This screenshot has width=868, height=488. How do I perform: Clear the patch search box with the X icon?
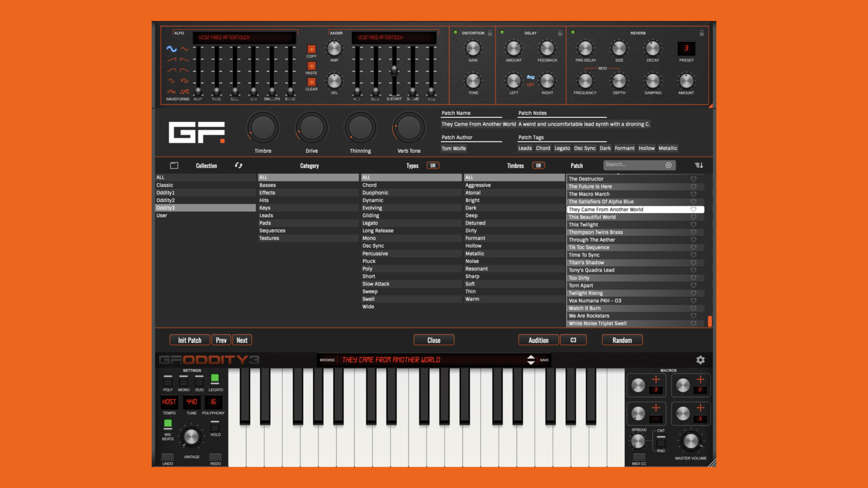click(x=669, y=165)
